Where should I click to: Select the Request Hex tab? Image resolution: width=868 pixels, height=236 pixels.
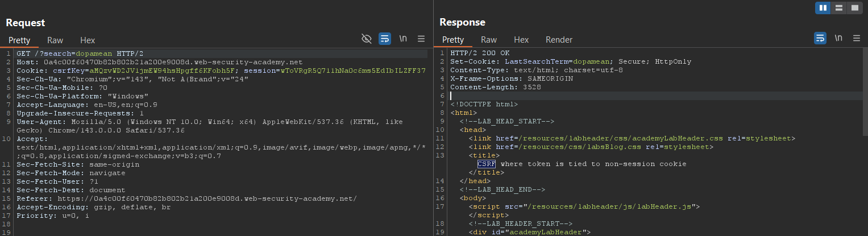(x=88, y=40)
